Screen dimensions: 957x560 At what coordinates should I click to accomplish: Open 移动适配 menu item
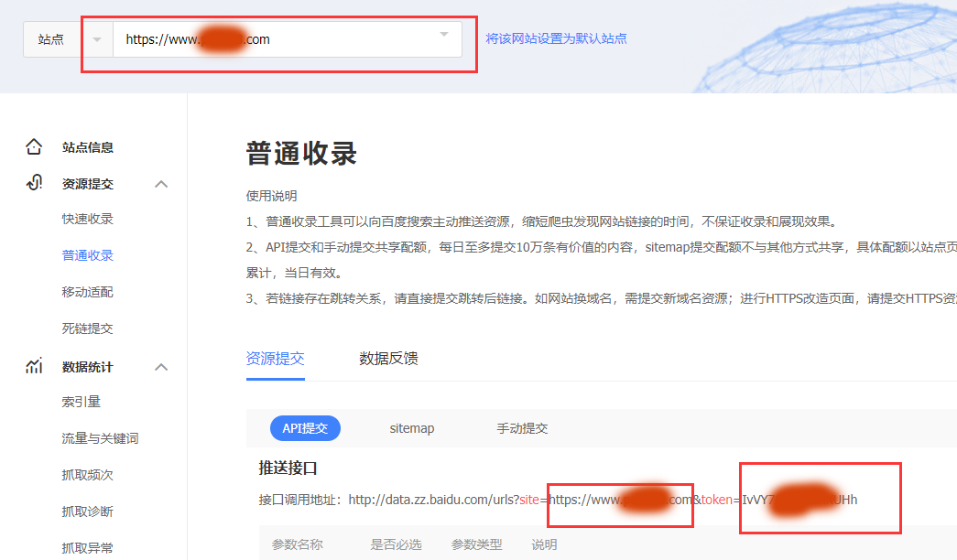[88, 292]
